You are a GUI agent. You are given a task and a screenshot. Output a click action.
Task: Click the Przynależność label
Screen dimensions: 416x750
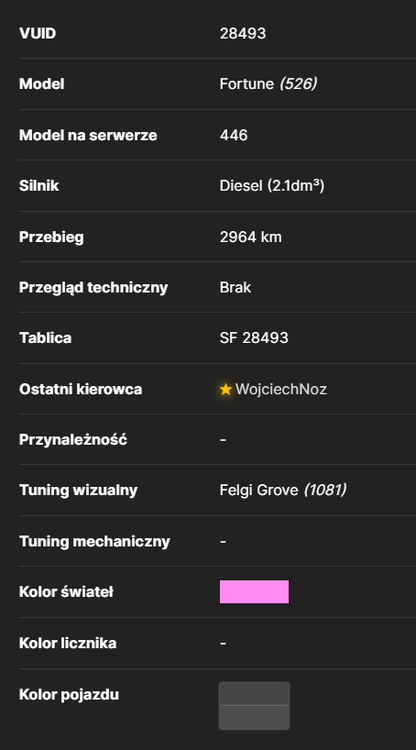(x=73, y=440)
